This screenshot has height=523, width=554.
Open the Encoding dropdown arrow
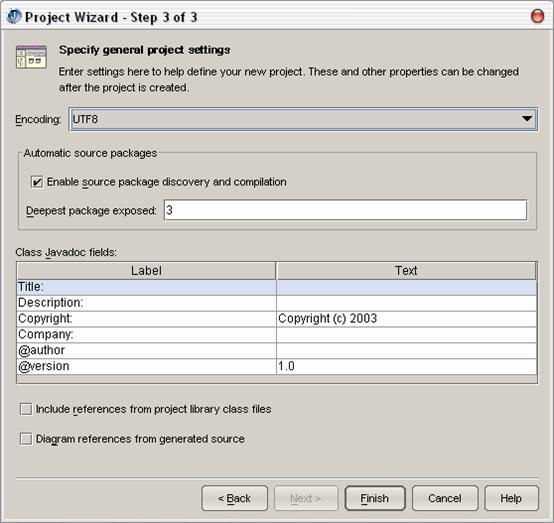(527, 119)
